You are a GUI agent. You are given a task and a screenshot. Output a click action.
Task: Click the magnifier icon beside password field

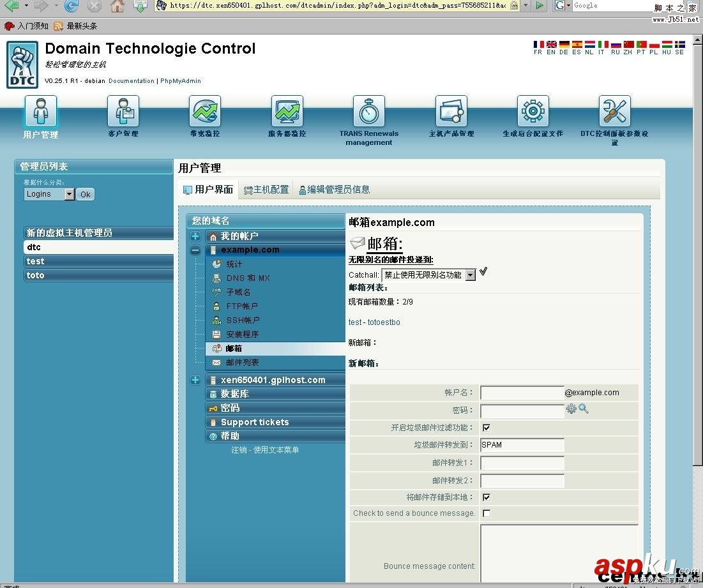click(584, 409)
